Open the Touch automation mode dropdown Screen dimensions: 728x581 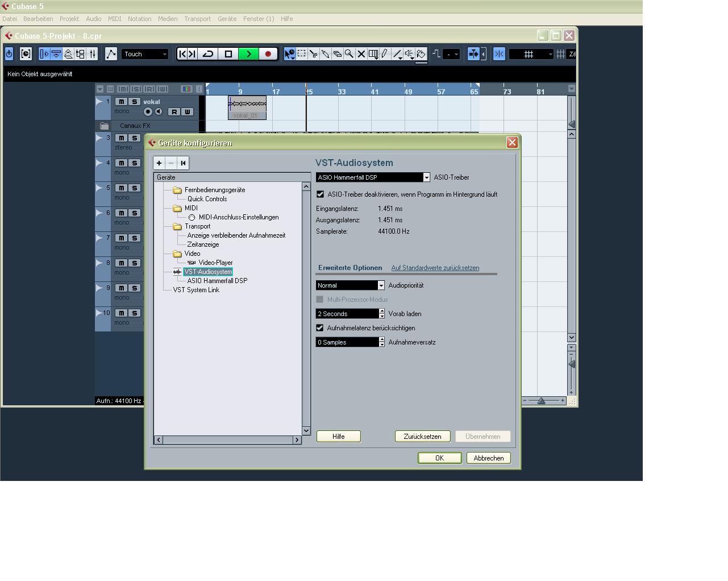pos(145,54)
